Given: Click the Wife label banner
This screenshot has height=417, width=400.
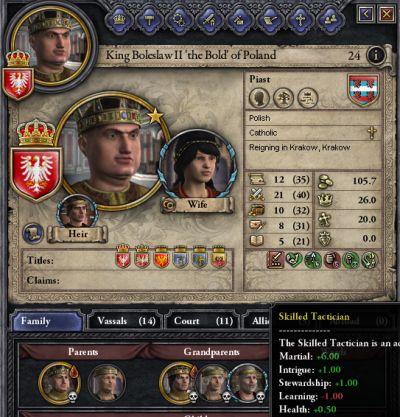Looking at the screenshot, I should pos(197,204).
